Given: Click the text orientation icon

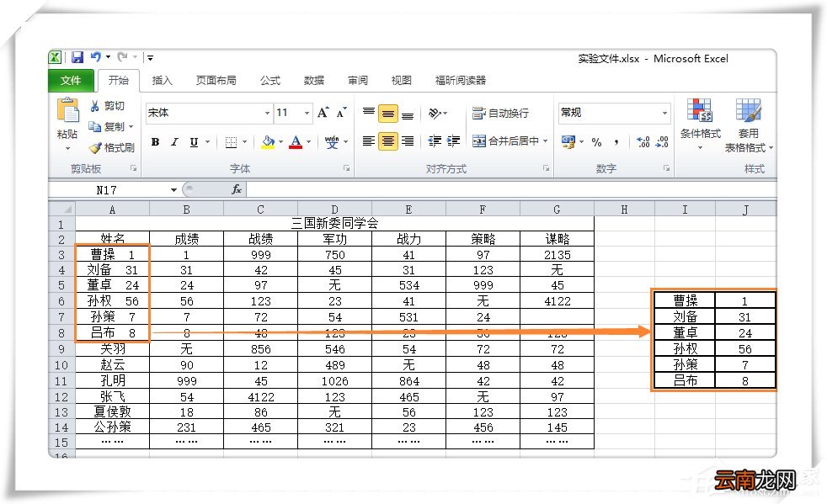Looking at the screenshot, I should click(435, 113).
